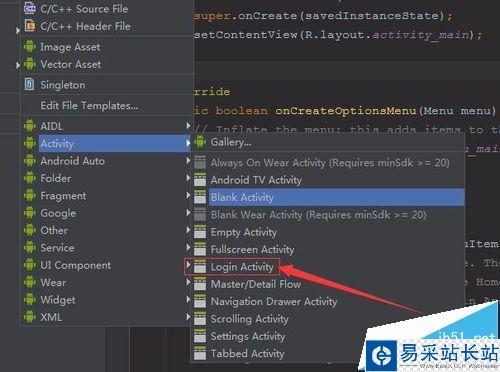This screenshot has height=372, width=500.
Task: Click the Folder android icon
Action: [30, 178]
